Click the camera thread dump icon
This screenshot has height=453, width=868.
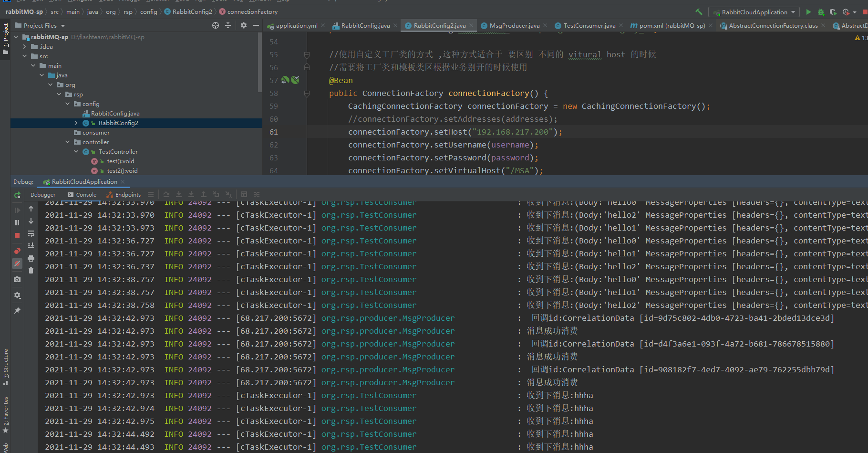[x=17, y=279]
